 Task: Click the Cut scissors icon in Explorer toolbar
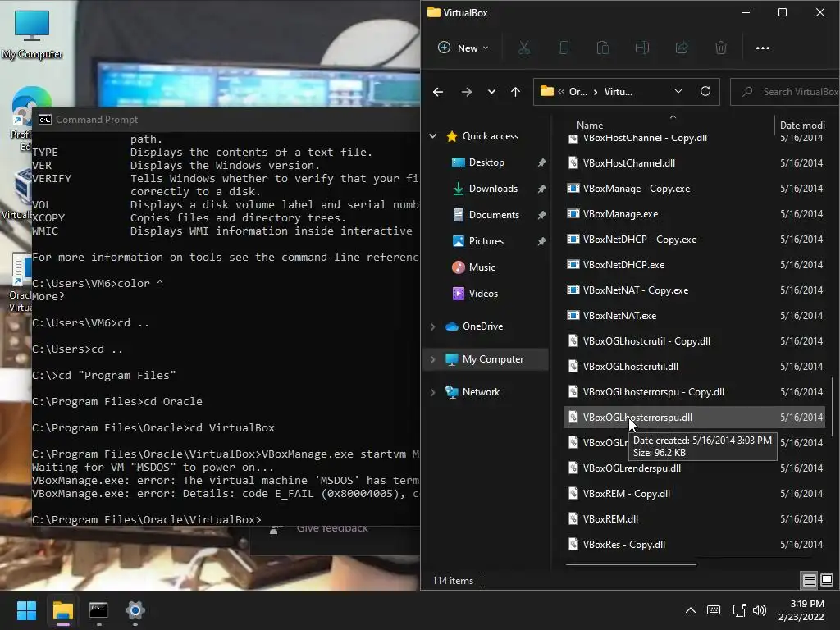[x=524, y=48]
